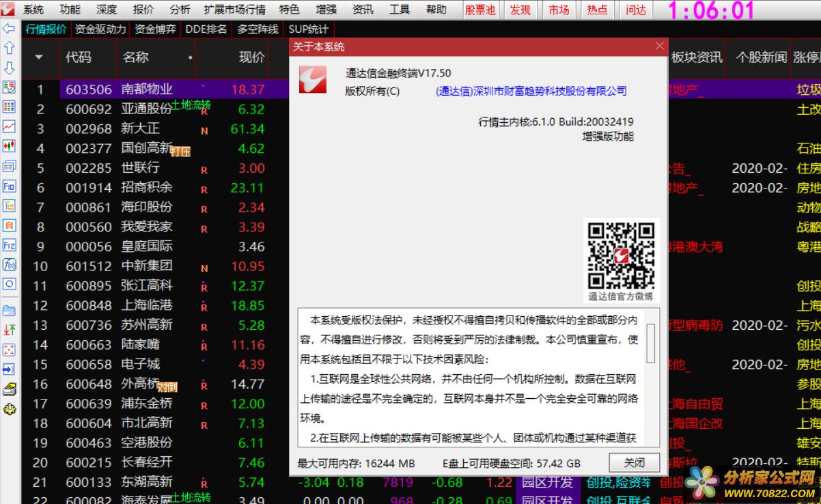The image size is (821, 504).
Task: Click the 问达 button
Action: click(x=637, y=10)
